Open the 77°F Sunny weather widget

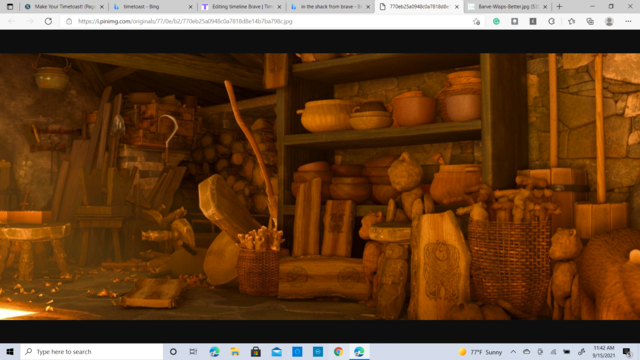(x=480, y=352)
